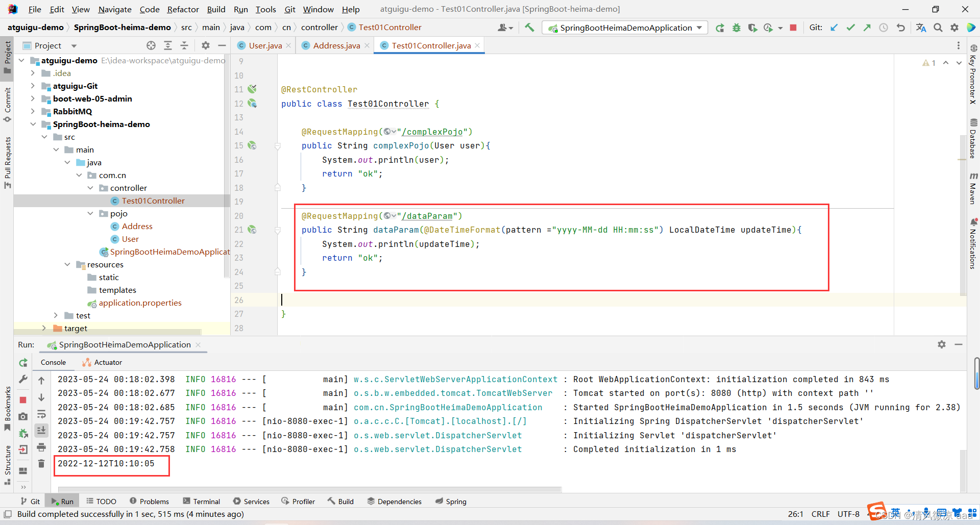Click the 26:1 caret position indicator
The width and height of the screenshot is (980, 525).
[x=795, y=514]
